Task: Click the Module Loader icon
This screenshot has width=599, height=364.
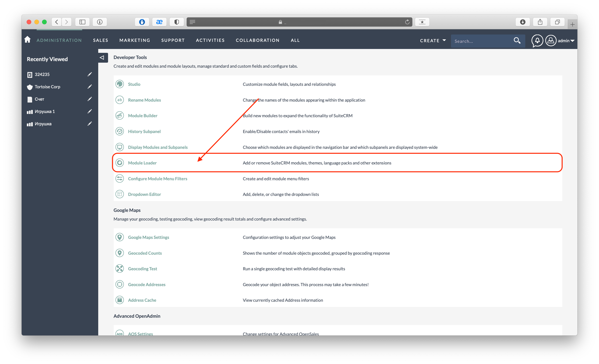Action: pyautogui.click(x=120, y=163)
